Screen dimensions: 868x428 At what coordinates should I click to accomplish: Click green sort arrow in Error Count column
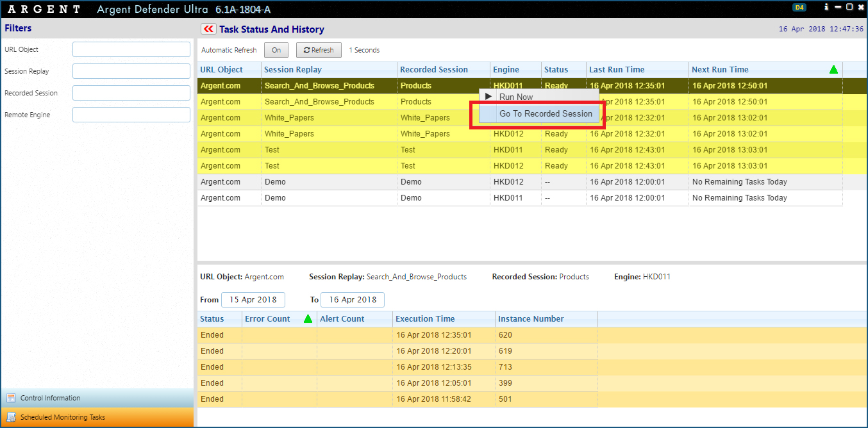pyautogui.click(x=308, y=318)
